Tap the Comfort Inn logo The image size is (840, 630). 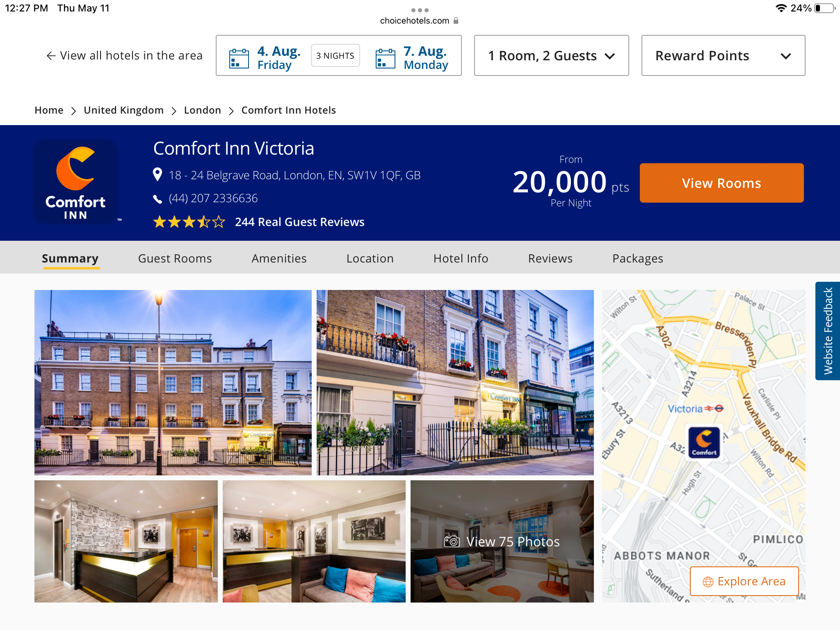point(76,183)
